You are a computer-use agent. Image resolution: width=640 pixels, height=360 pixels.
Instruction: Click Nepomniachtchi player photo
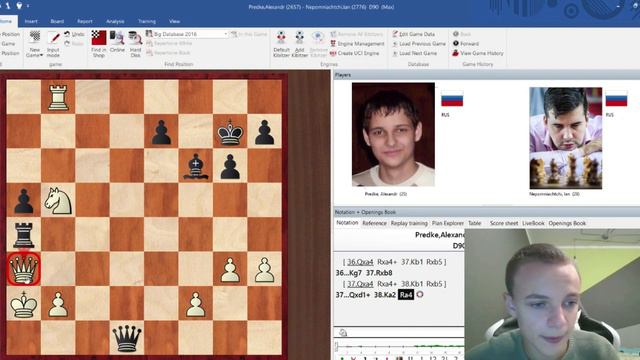pos(566,138)
